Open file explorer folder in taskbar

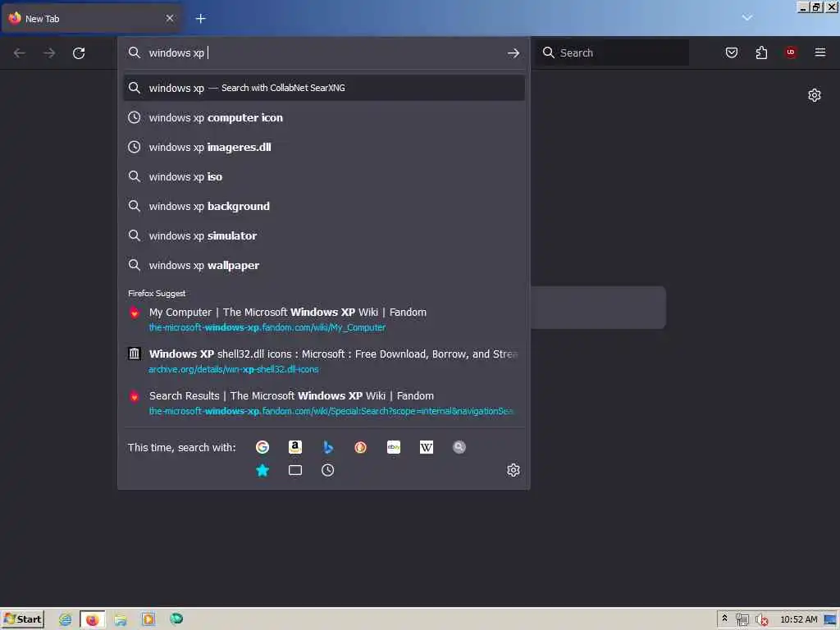(121, 619)
